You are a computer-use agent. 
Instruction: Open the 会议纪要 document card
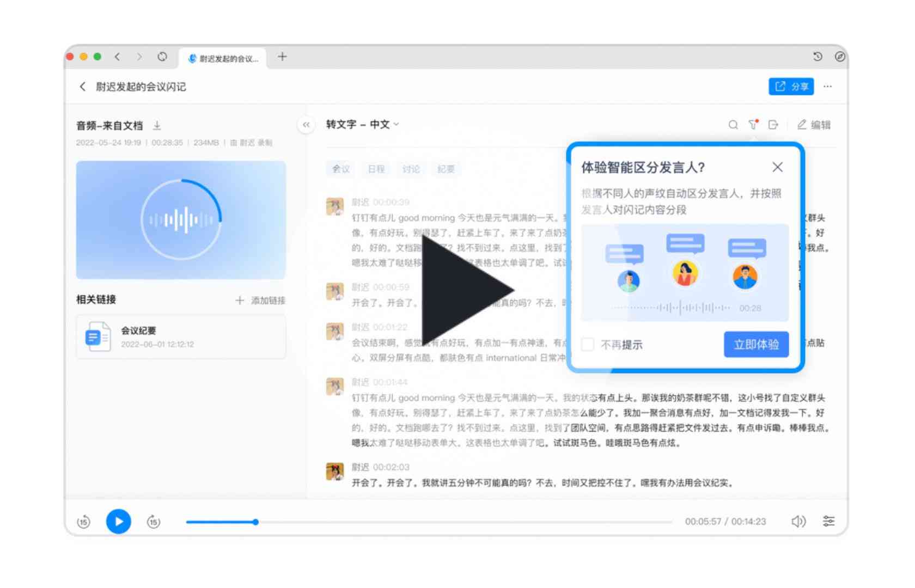coord(181,336)
